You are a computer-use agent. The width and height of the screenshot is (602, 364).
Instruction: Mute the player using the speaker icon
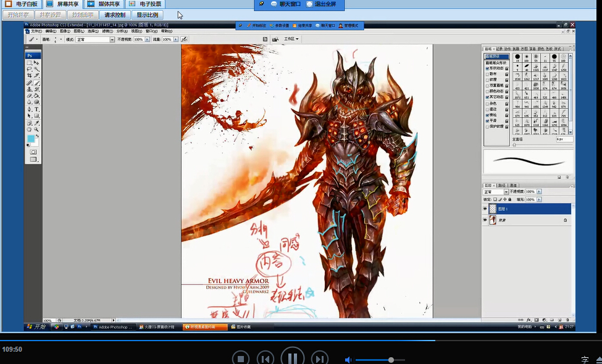click(348, 360)
